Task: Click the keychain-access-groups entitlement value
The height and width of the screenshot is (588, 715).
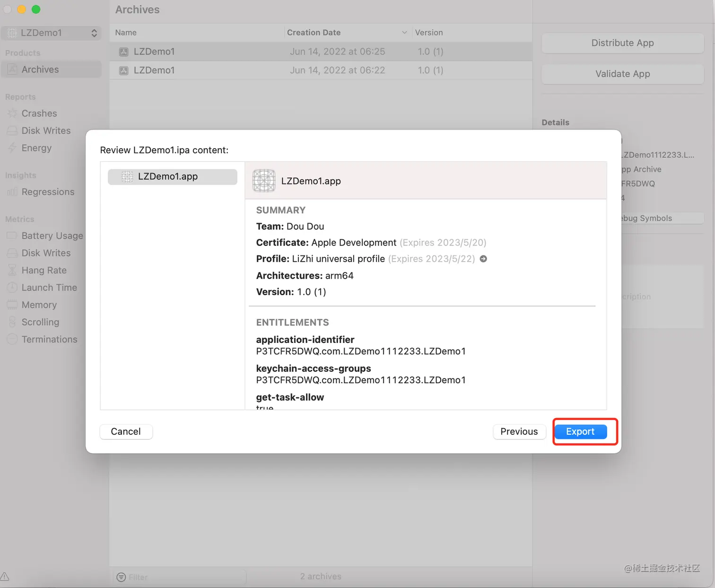Action: pos(361,380)
